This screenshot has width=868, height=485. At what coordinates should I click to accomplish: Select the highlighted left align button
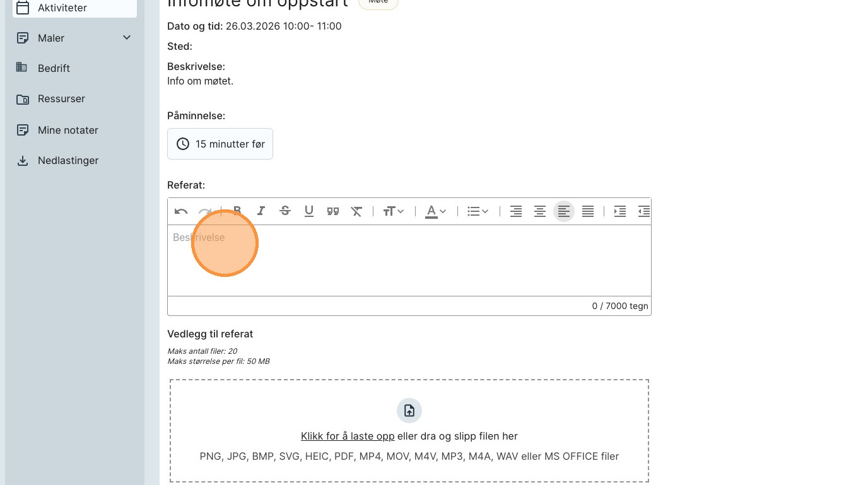pos(564,211)
